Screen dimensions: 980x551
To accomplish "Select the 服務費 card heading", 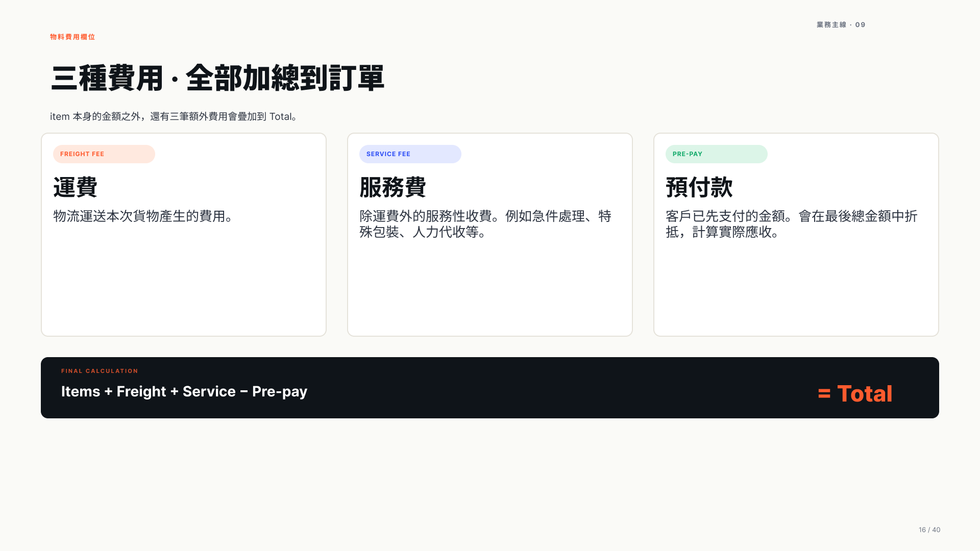I will pyautogui.click(x=393, y=187).
